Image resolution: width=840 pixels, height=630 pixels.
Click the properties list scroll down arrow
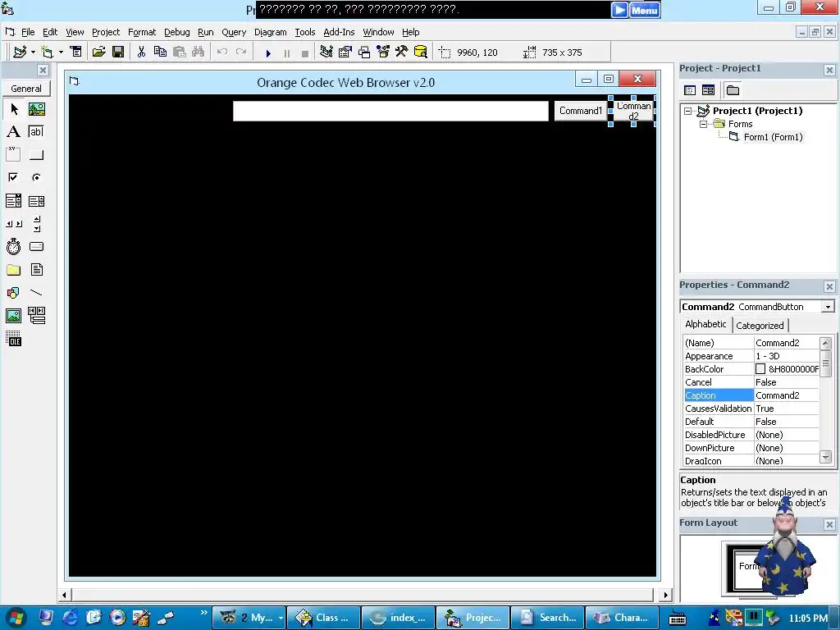click(x=825, y=458)
